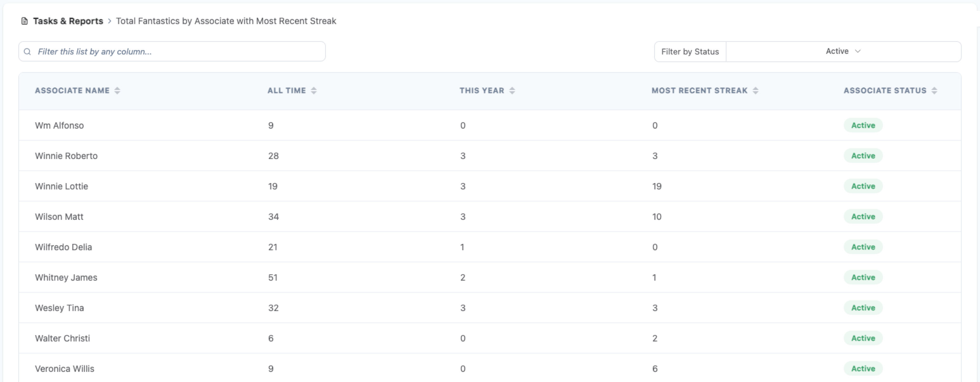The height and width of the screenshot is (382, 980).
Task: Sort by Associate Name arrows icon
Action: 117,91
